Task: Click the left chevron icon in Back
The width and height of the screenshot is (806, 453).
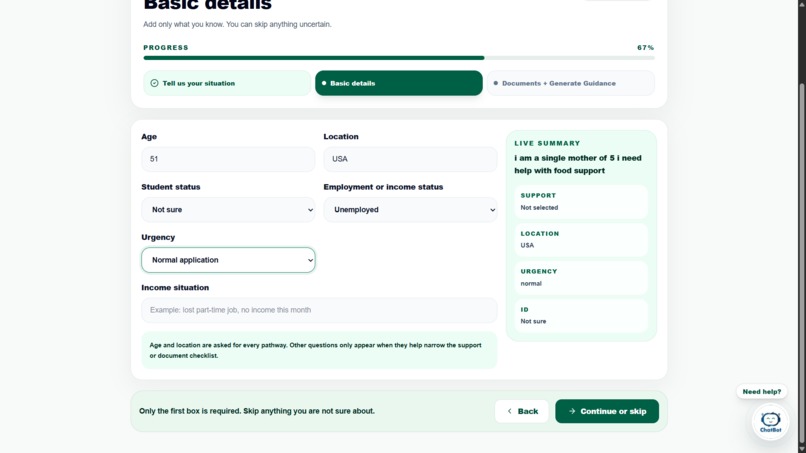Action: [x=509, y=411]
